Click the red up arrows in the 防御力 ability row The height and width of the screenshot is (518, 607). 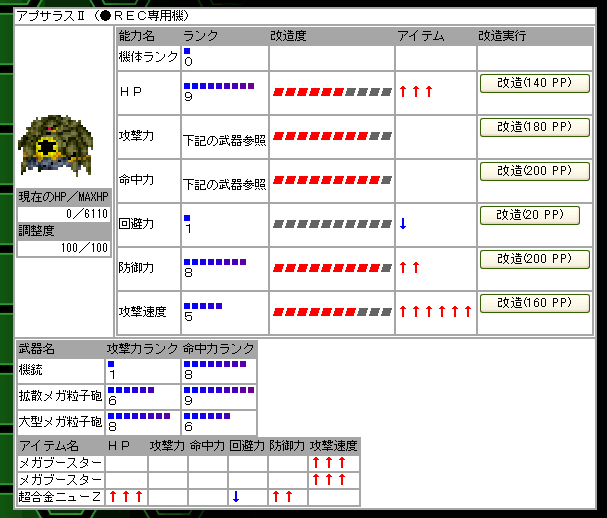409,267
